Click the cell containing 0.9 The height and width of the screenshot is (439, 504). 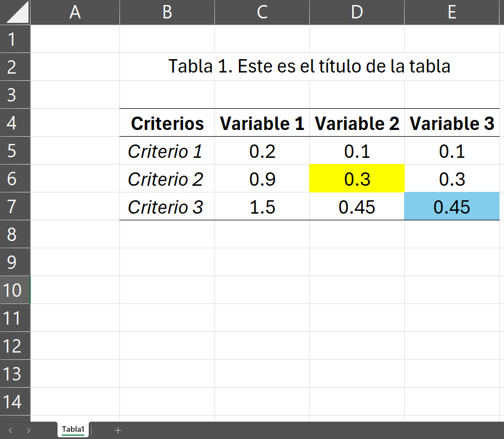[x=262, y=179]
